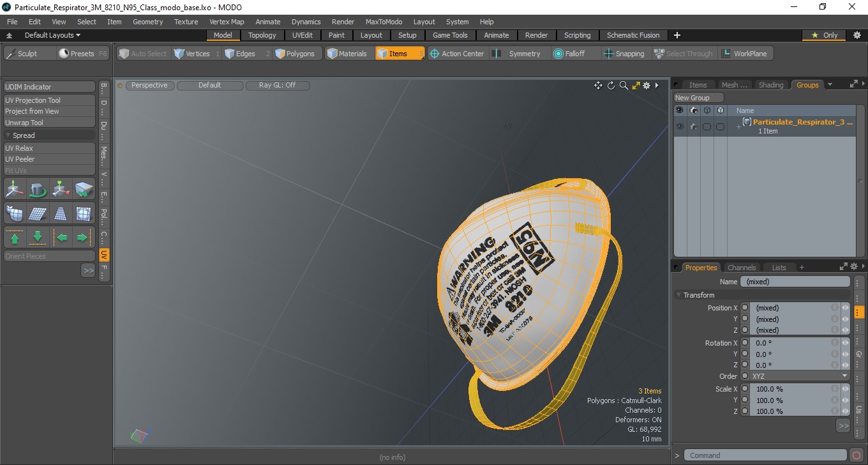Click the spherical grid UV icon
Image resolution: width=868 pixels, height=465 pixels.
coord(84,213)
